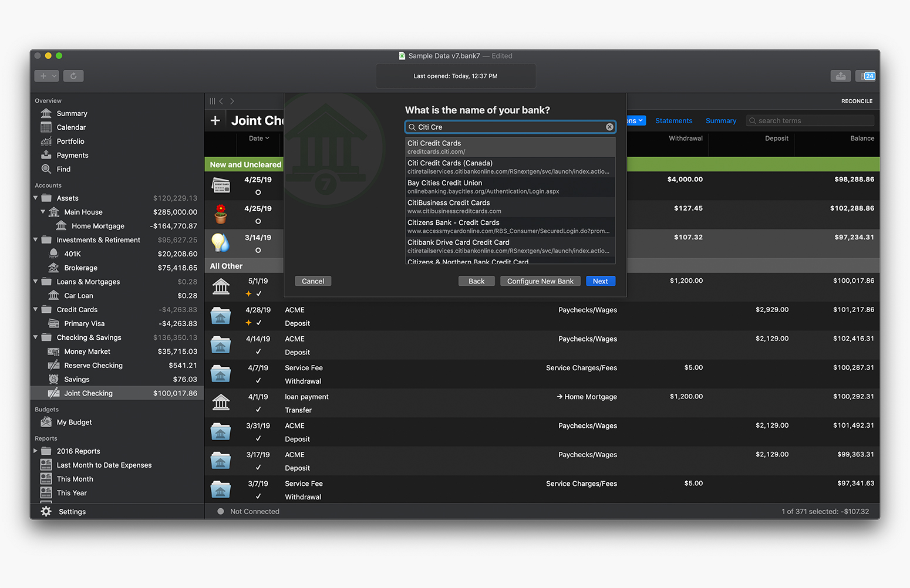910x588 pixels.
Task: Click the add transaction plus icon
Action: 215,120
